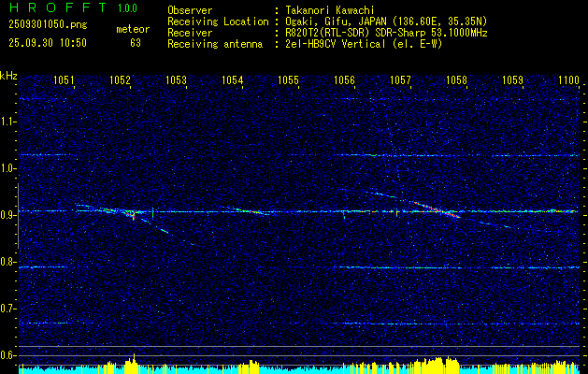This screenshot has width=588, height=374.
Task: Click the meteor label
Action: coord(133,29)
